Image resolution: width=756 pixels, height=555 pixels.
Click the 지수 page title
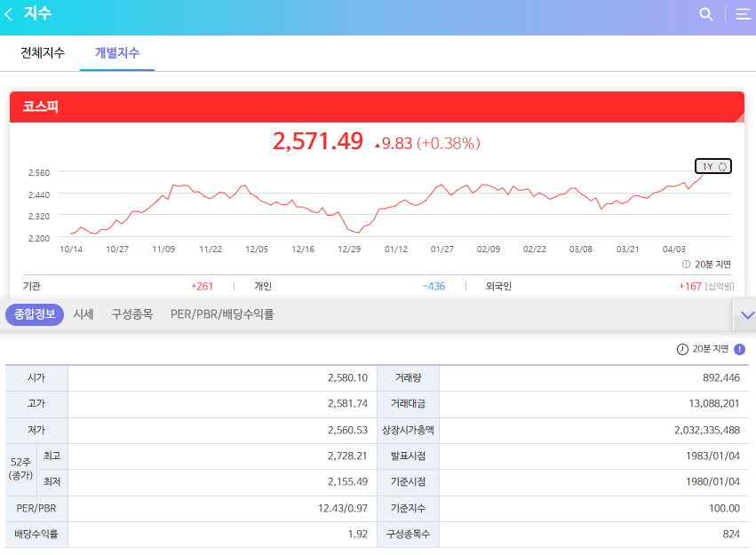tap(37, 13)
